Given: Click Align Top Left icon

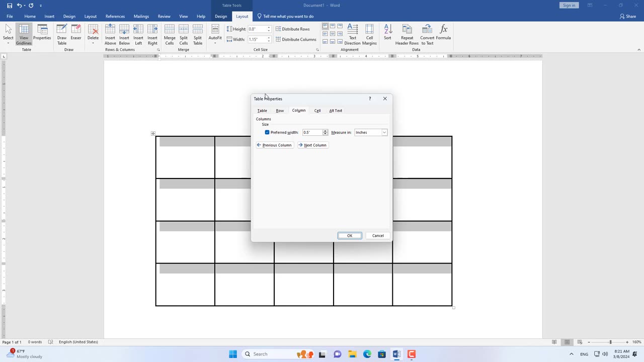Looking at the screenshot, I should coord(325,26).
